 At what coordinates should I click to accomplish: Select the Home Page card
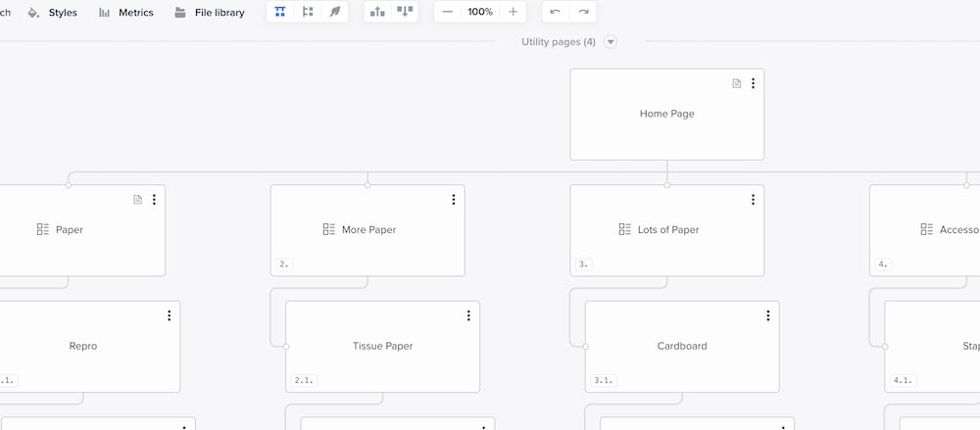tap(666, 115)
